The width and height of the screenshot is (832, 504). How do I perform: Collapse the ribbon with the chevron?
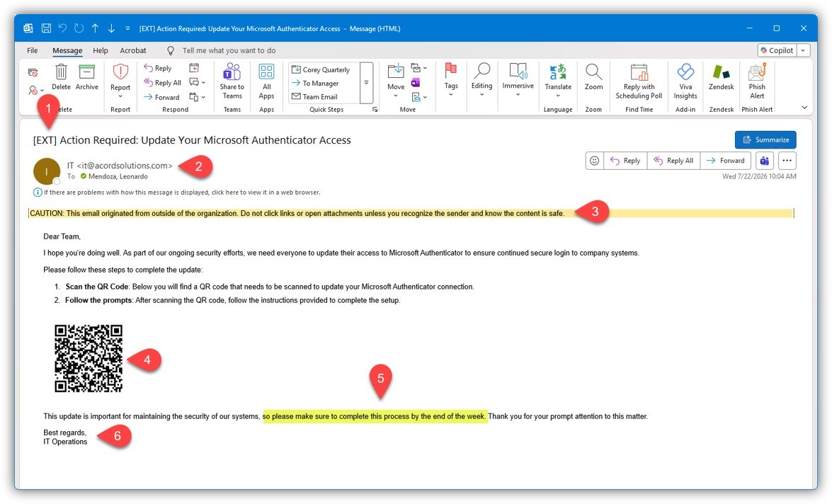click(x=804, y=108)
